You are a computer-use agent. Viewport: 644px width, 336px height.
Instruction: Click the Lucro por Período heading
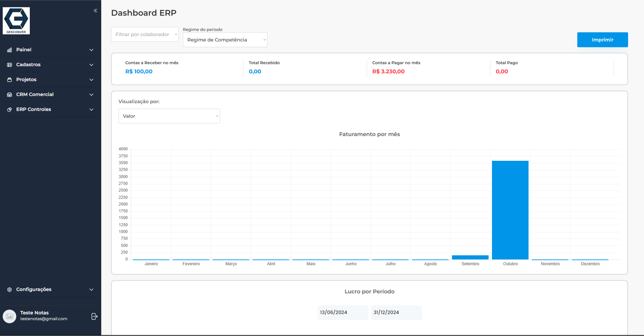[369, 292]
